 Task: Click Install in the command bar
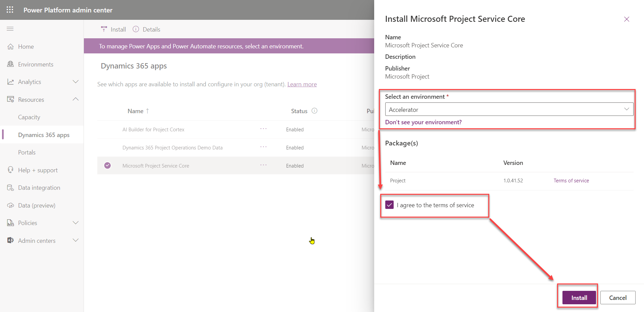pos(118,30)
